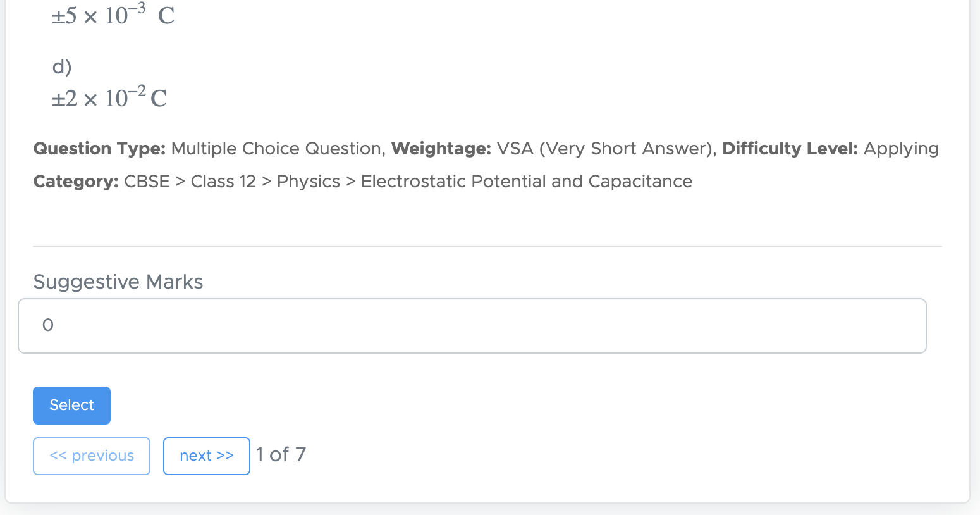
Task: Click the previous question button
Action: [92, 456]
